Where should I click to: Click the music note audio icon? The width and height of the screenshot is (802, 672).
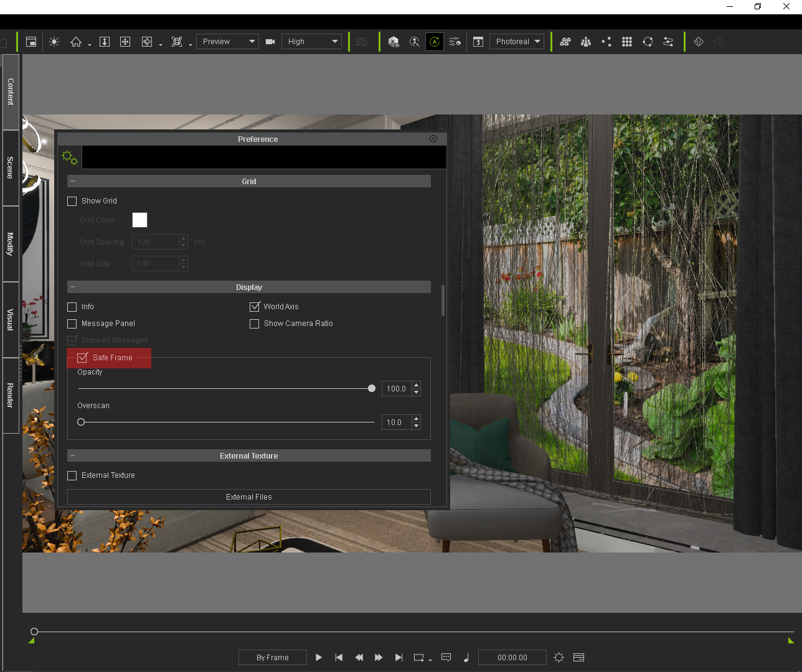pos(466,657)
